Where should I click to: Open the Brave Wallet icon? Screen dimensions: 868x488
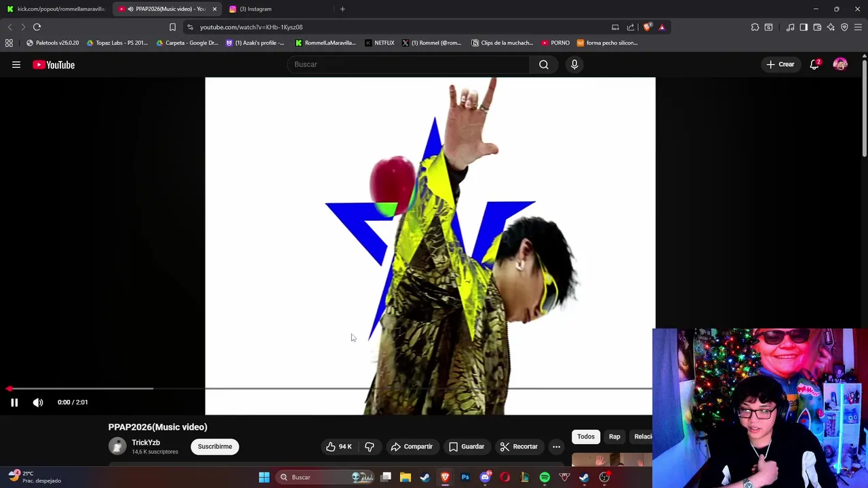click(817, 27)
